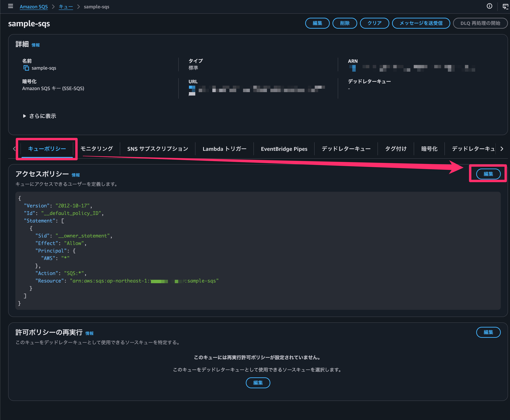Switch to the モニタリング tab
This screenshot has width=510, height=420.
pos(97,149)
